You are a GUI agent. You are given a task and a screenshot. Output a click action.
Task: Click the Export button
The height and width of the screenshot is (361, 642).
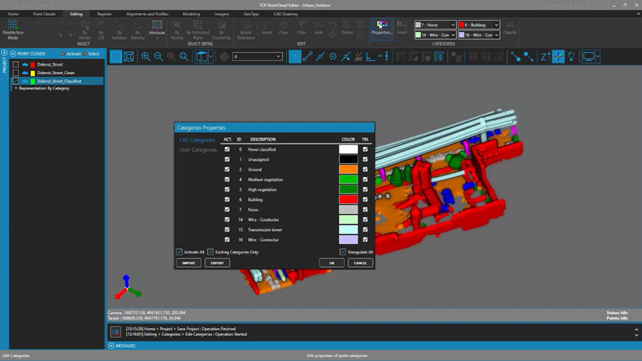pos(217,263)
